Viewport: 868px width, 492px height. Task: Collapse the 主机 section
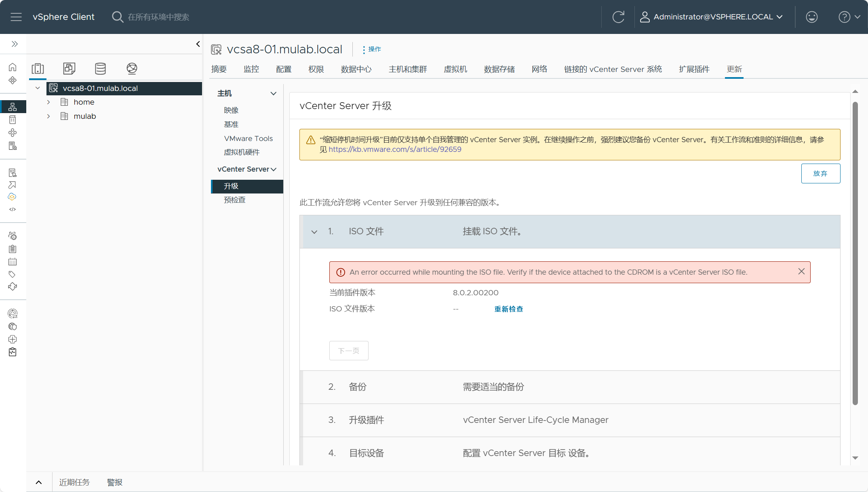[274, 93]
